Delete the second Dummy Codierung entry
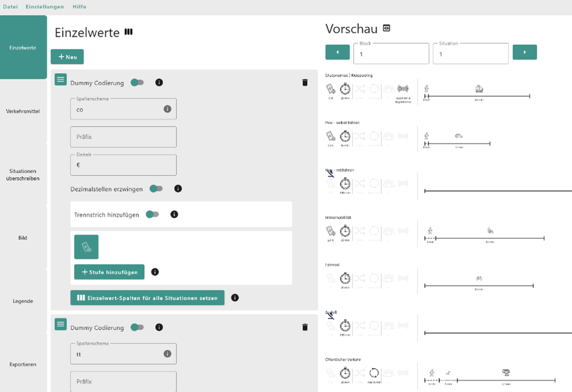The width and height of the screenshot is (572, 392). [x=305, y=327]
